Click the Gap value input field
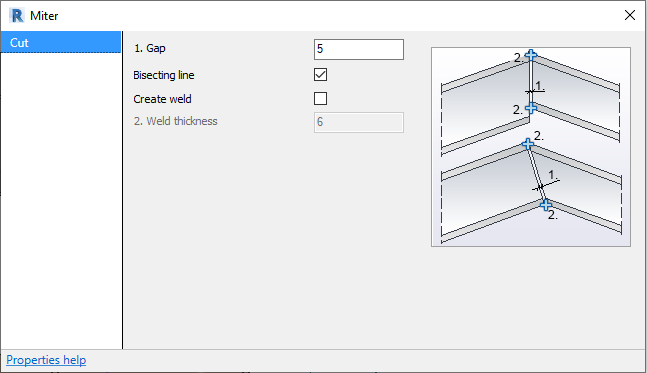Screen dimensions: 647x373 coord(359,50)
